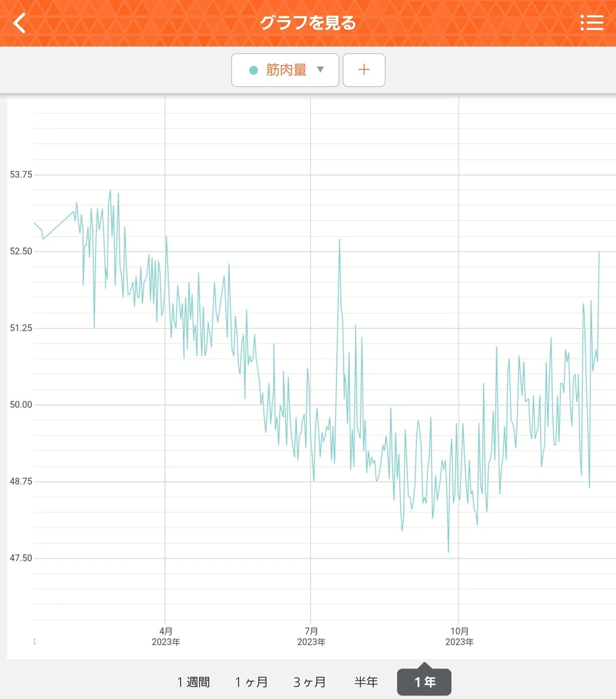Image resolution: width=616 pixels, height=699 pixels.
Task: Switch to the 3ヶ月 range tab
Action: [310, 682]
